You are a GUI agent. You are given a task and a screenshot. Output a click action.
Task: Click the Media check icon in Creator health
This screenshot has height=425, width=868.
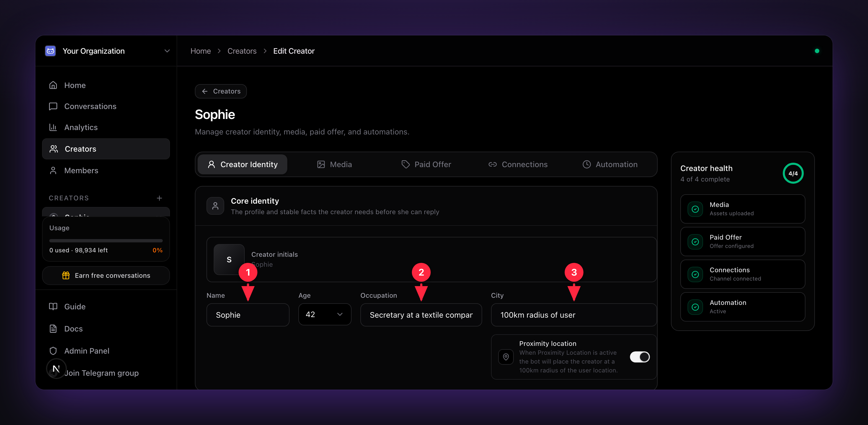point(695,209)
